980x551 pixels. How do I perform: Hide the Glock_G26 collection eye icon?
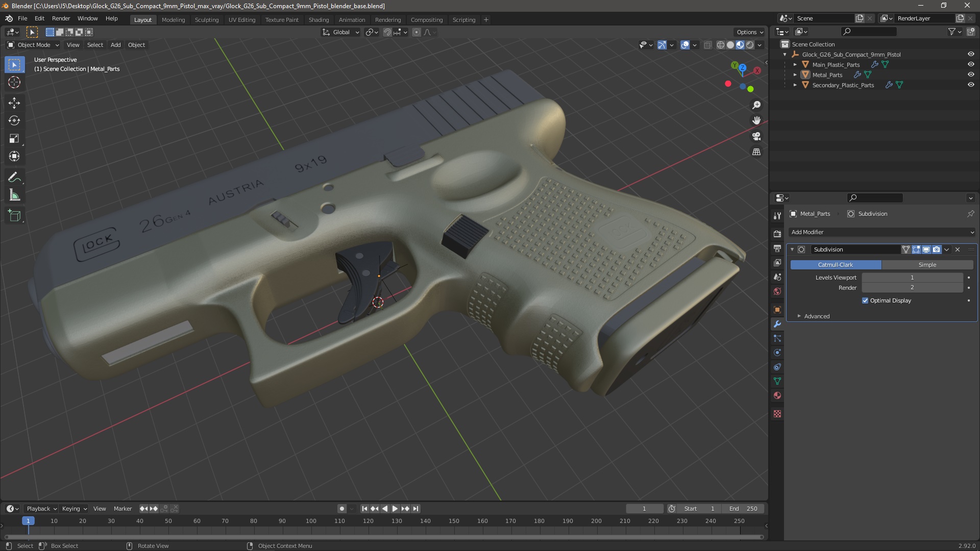pyautogui.click(x=971, y=55)
